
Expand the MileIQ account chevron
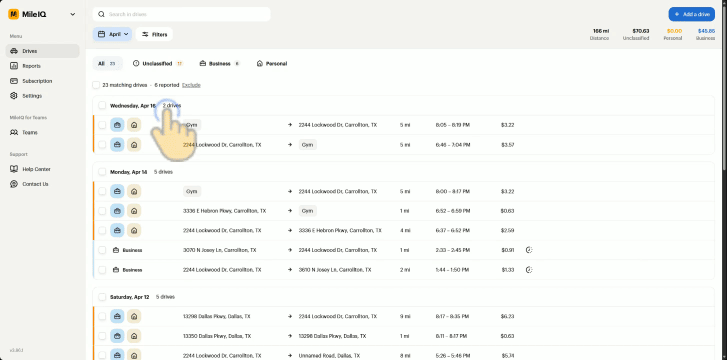coord(73,14)
